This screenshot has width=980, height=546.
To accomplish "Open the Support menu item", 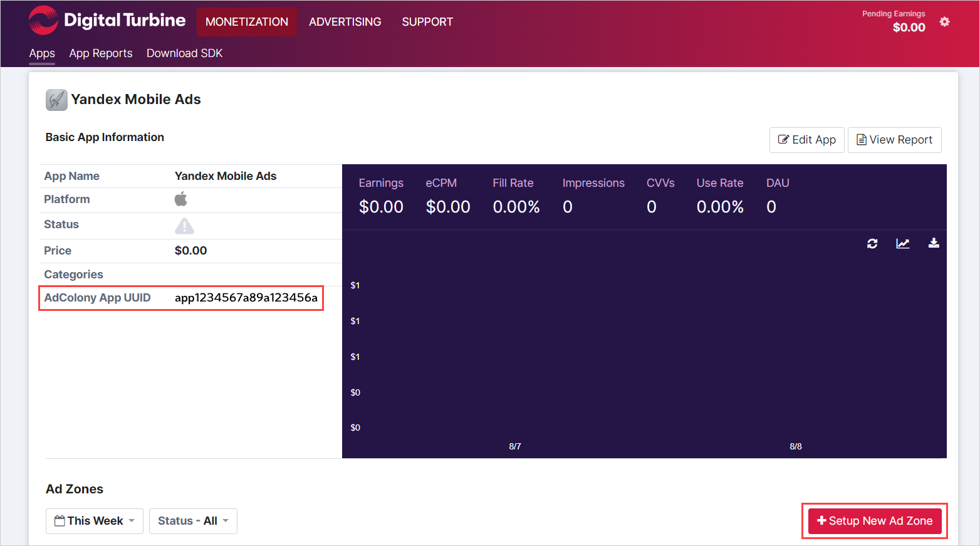I will click(x=427, y=22).
